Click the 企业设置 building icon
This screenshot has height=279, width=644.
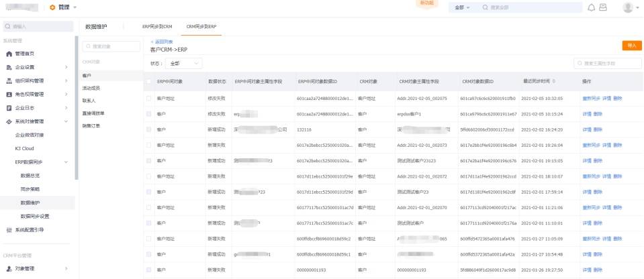(x=9, y=67)
